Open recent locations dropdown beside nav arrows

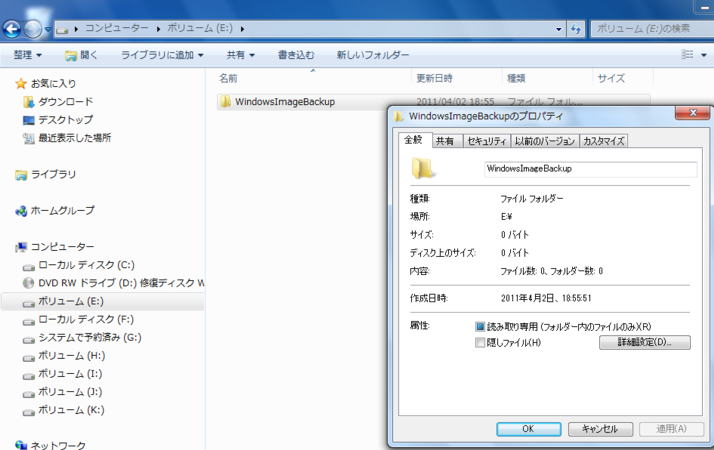coord(48,30)
